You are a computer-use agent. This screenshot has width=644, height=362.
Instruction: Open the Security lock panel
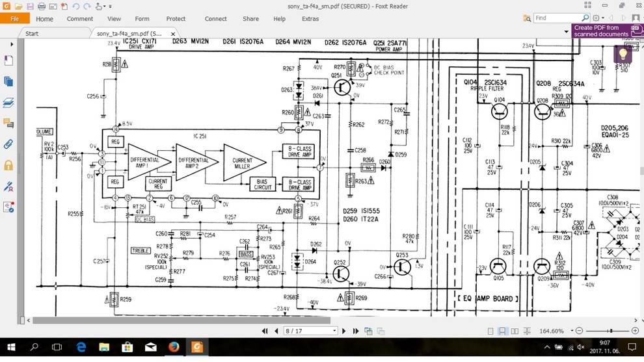coord(8,165)
